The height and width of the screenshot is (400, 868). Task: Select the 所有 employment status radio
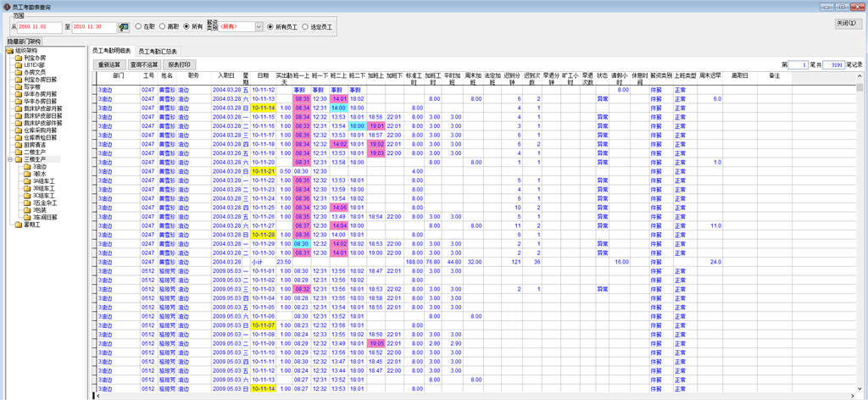coord(186,26)
